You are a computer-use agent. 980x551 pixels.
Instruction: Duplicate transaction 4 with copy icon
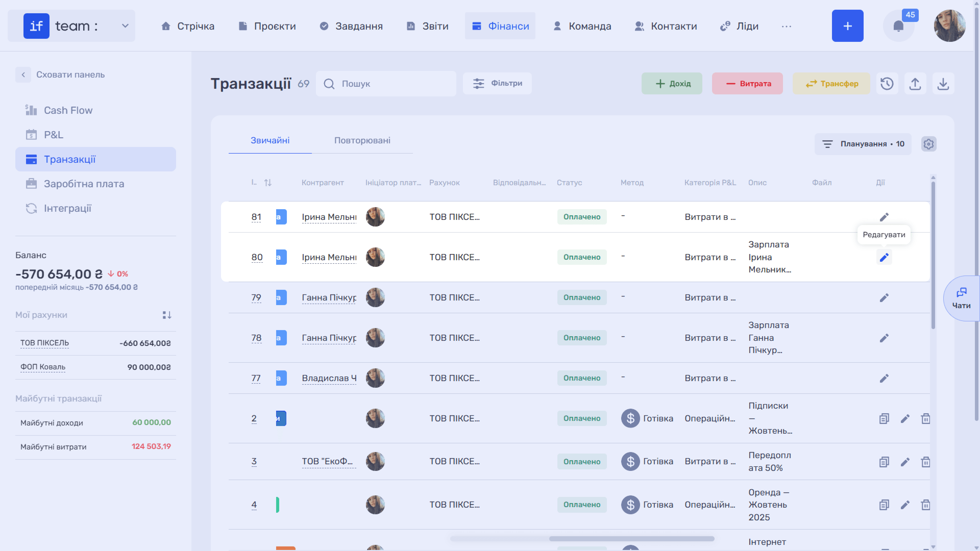point(884,505)
